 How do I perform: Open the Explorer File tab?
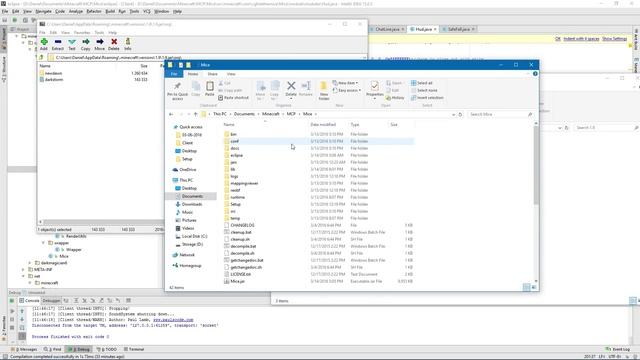(x=174, y=74)
